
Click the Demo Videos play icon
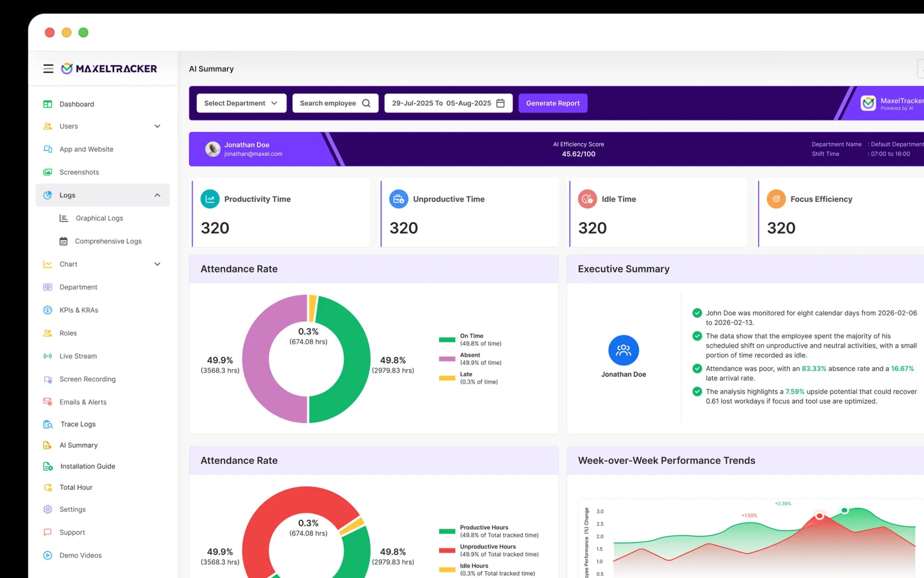tap(48, 555)
